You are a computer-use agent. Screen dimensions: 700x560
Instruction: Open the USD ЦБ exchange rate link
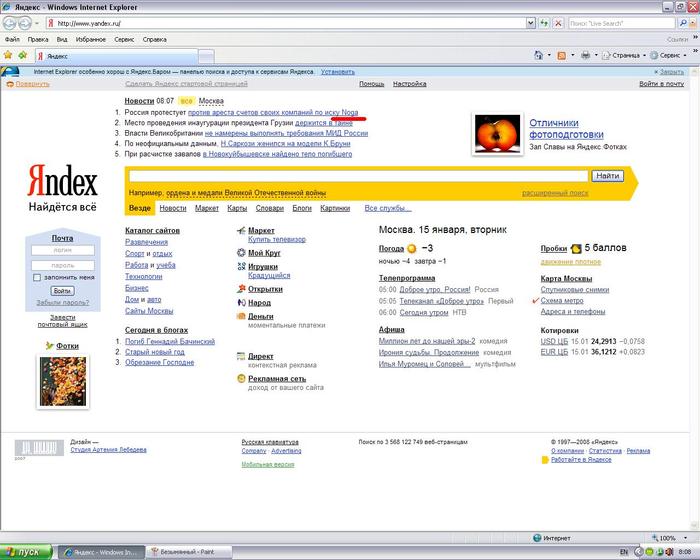point(554,341)
